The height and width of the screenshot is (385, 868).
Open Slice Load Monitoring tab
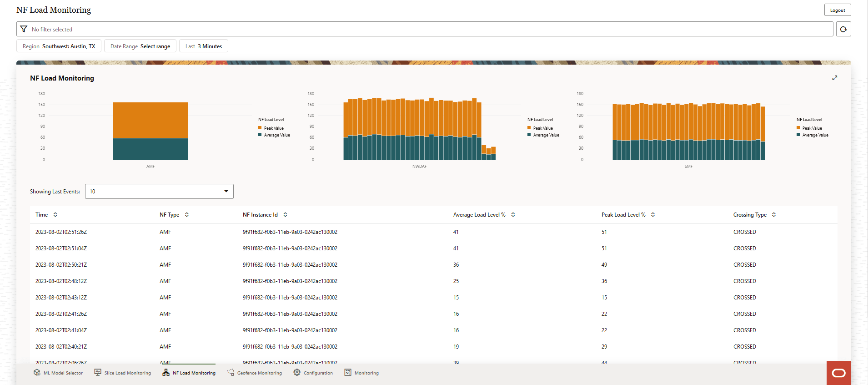click(x=123, y=373)
